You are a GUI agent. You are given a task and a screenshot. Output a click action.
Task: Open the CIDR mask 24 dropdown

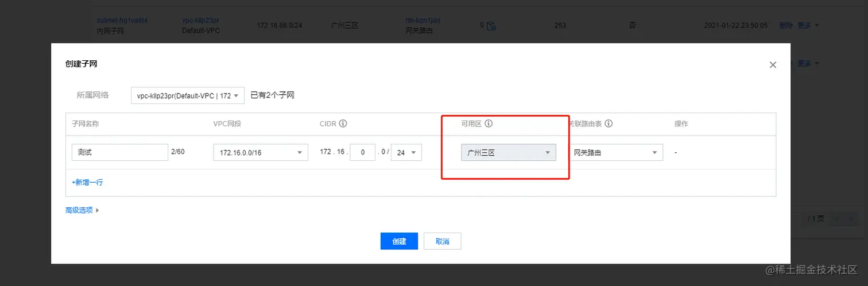(x=406, y=153)
